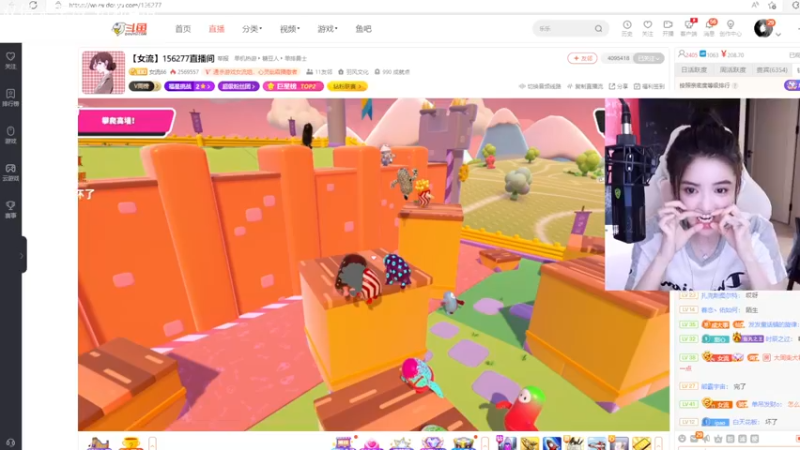Click the chat crown icon

pyautogui.click(x=718, y=439)
